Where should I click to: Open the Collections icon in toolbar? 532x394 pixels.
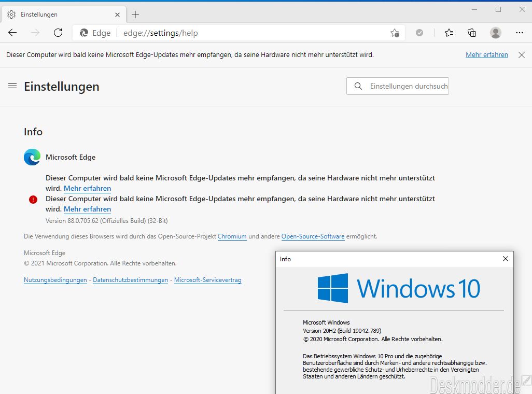472,33
